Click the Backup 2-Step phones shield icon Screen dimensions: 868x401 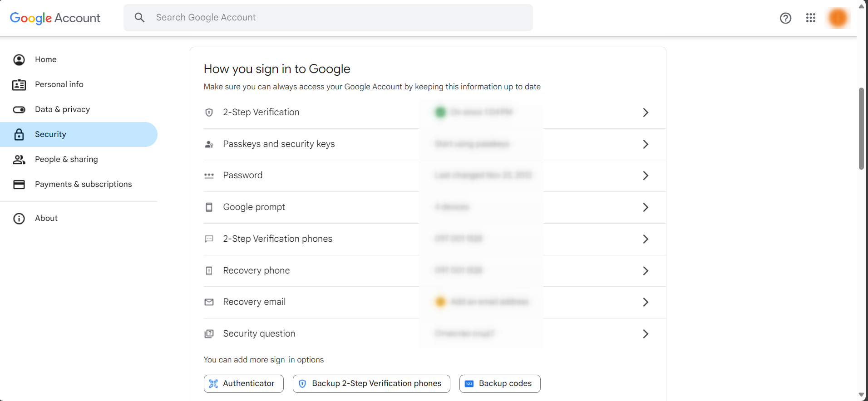coord(302,384)
